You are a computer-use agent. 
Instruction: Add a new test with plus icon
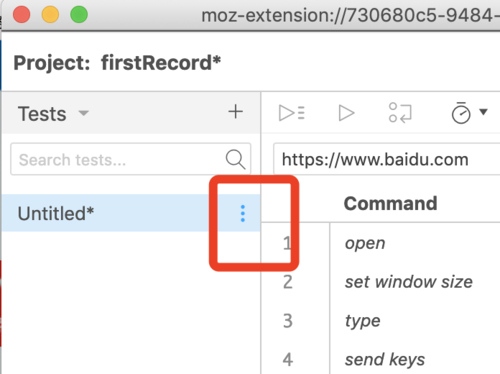[235, 112]
